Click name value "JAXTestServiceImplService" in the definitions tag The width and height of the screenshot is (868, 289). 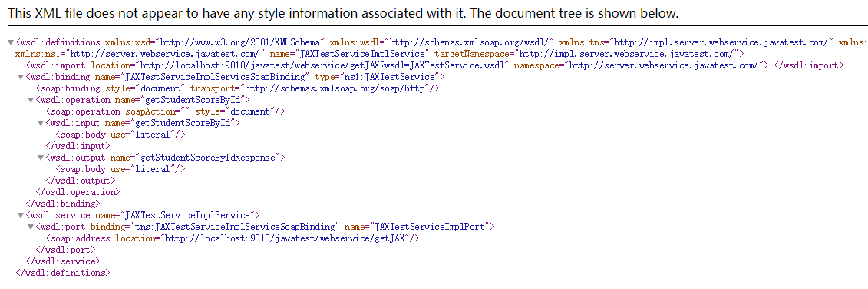pos(364,54)
